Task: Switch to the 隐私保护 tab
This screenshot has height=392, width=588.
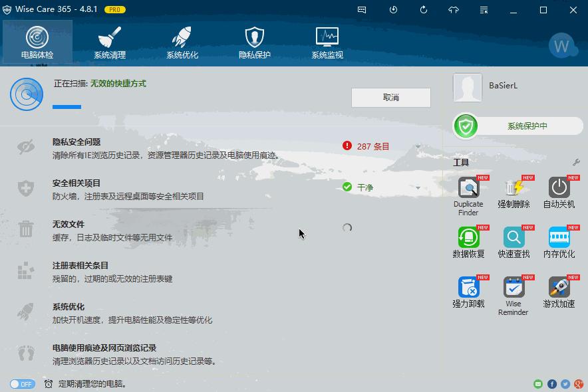Action: (x=254, y=43)
